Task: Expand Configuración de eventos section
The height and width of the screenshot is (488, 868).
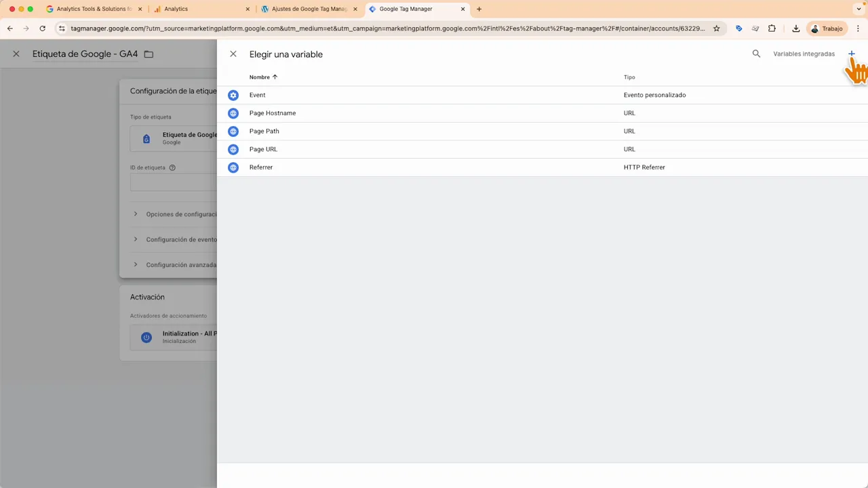Action: [x=136, y=239]
